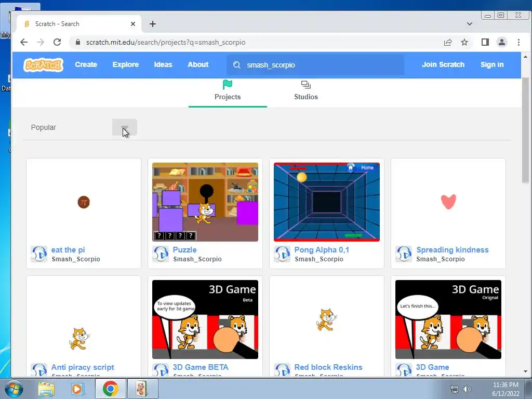
Task: Click the network tray icon
Action: pyautogui.click(x=454, y=389)
